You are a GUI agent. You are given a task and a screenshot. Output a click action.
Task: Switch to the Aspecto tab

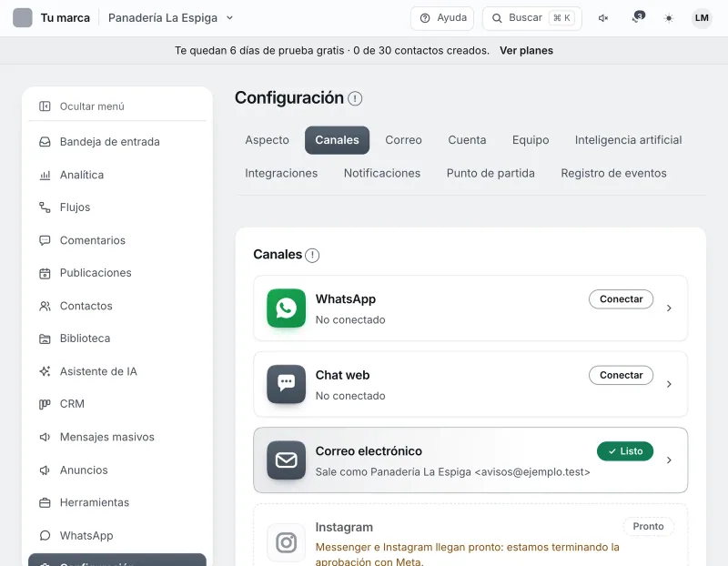click(x=267, y=140)
